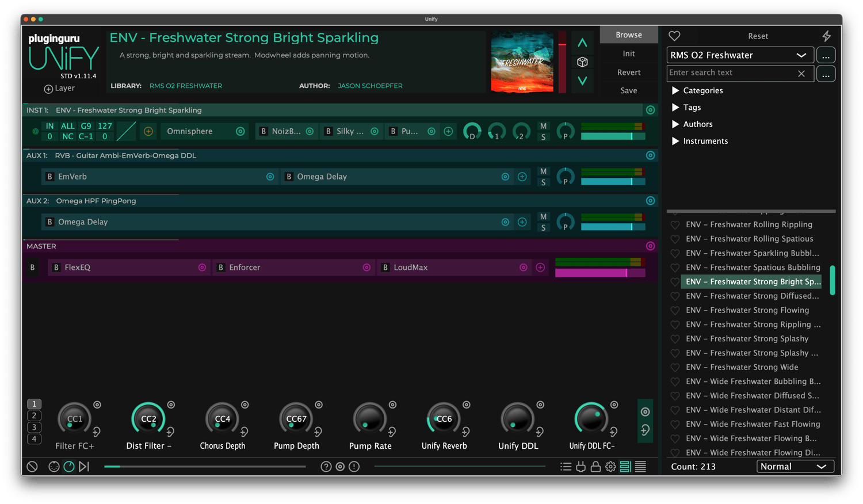Image resolution: width=863 pixels, height=504 pixels.
Task: Open the AUX 1 layer menu circle icon
Action: coord(650,155)
